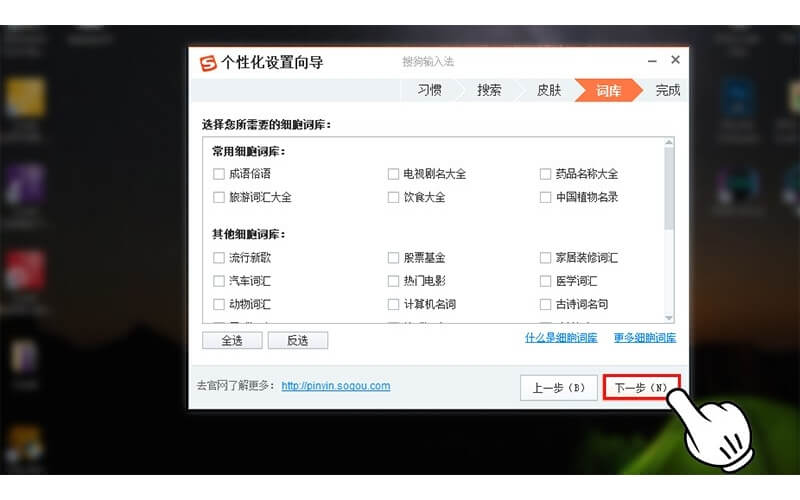
Task: Click the 选择您所需要的细胞词库 prompt text
Action: coord(266,124)
